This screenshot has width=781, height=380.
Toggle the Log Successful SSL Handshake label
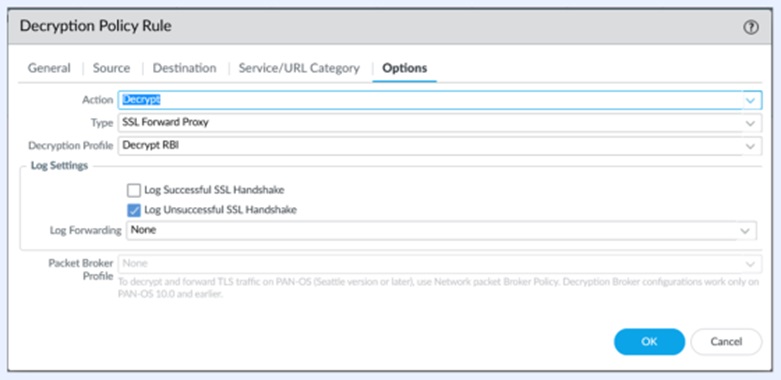214,190
